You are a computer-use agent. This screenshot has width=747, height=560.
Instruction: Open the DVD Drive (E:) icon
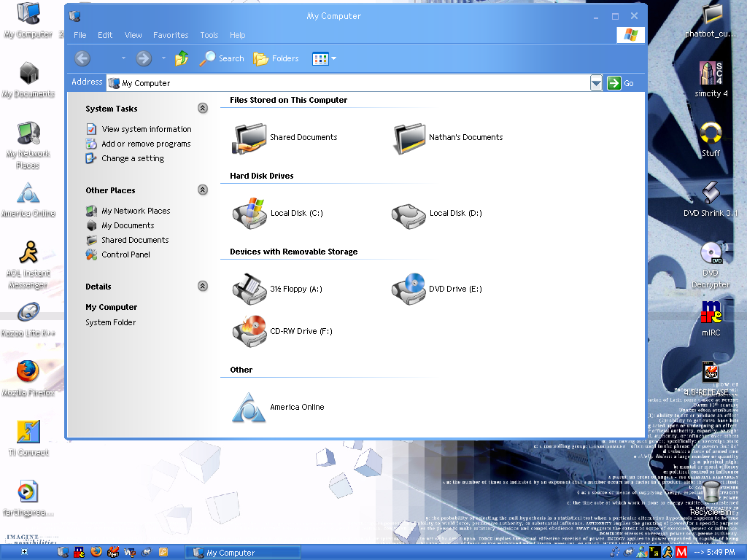pos(409,289)
